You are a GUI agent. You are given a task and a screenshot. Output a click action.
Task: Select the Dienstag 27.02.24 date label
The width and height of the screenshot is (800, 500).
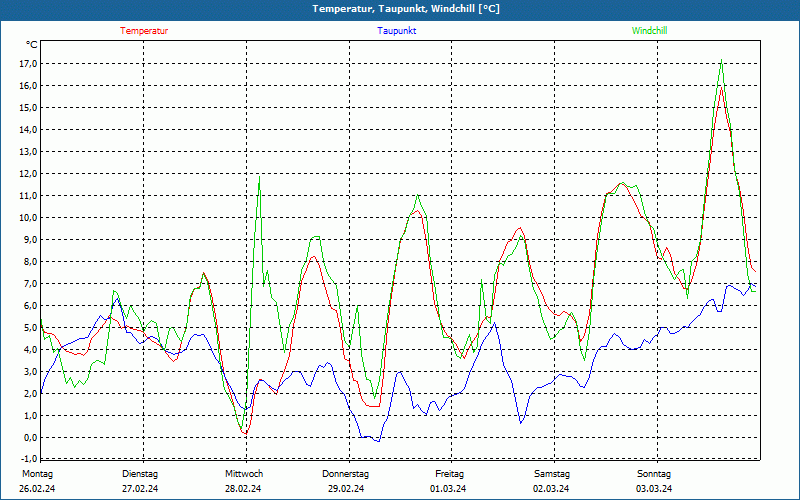coord(140,481)
